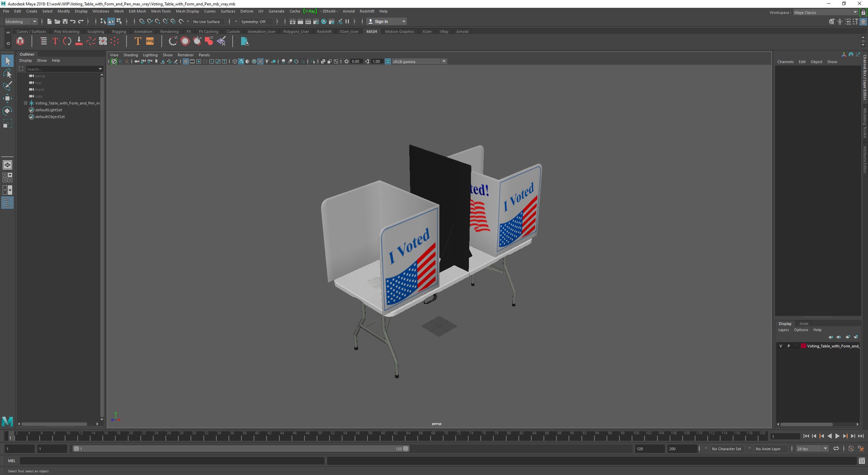Toggle layer visibility V box
This screenshot has height=475, width=868.
pos(781,346)
